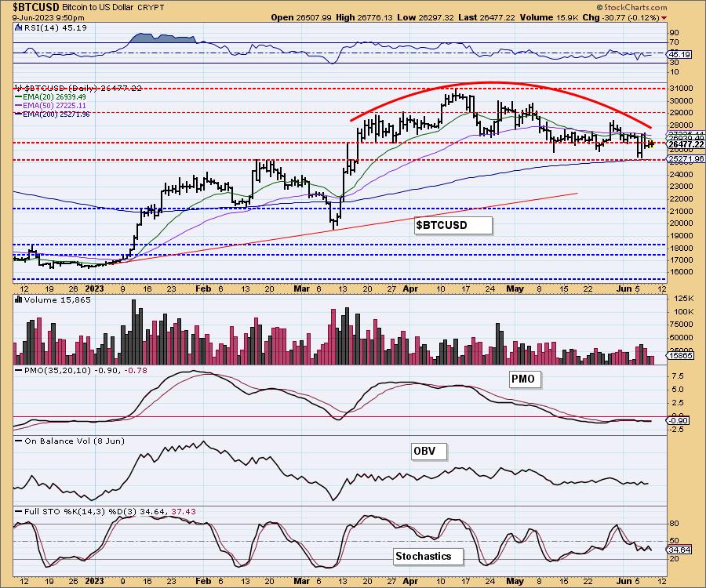
Task: Click the 31000 price axis label
Action: coord(680,89)
